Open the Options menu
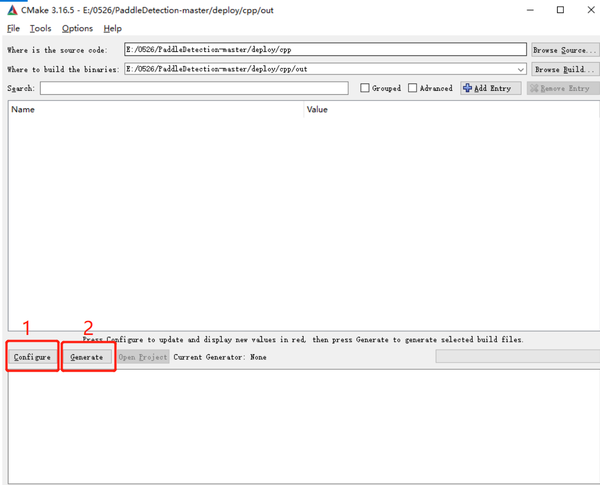The width and height of the screenshot is (600, 485). (77, 29)
